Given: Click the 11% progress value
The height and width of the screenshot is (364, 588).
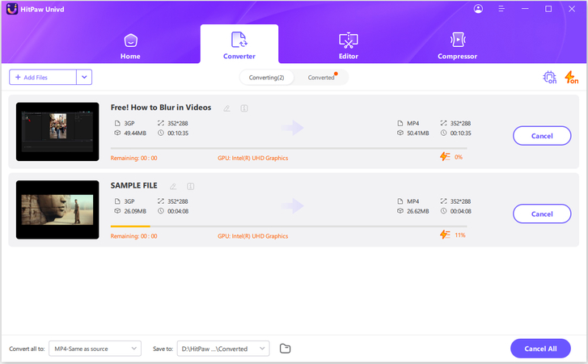Looking at the screenshot, I should coord(460,235).
